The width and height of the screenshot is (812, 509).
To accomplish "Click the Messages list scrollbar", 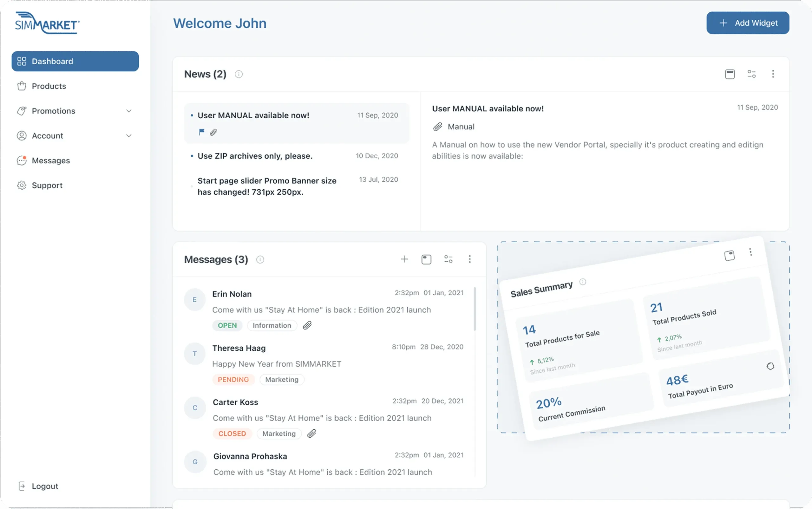I will (475, 309).
